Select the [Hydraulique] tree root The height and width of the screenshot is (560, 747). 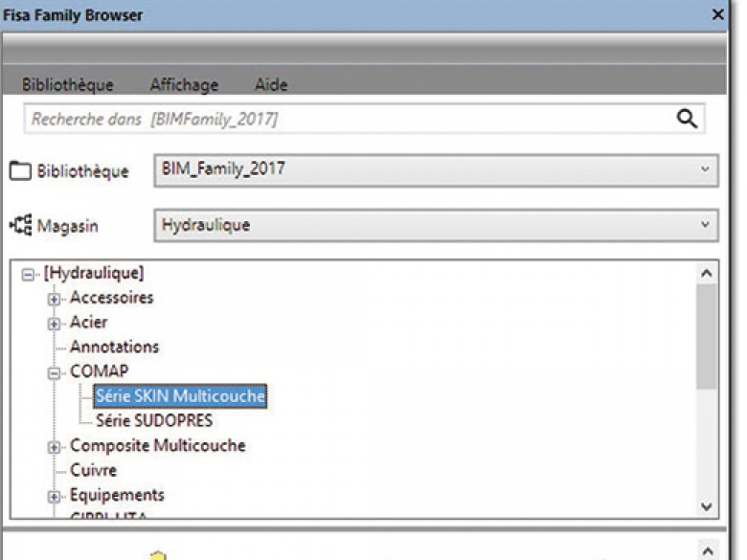(x=94, y=274)
